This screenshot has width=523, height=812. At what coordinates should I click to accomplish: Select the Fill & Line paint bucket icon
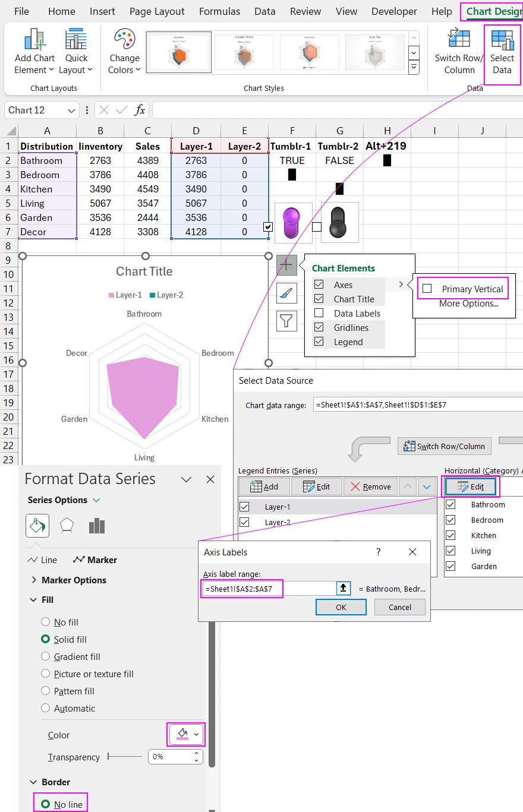pyautogui.click(x=37, y=526)
